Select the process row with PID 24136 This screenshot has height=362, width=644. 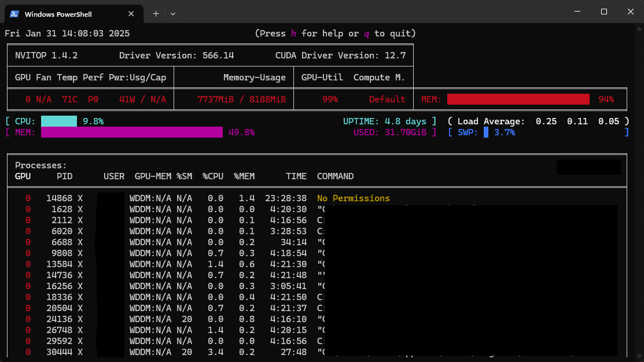(x=60, y=319)
